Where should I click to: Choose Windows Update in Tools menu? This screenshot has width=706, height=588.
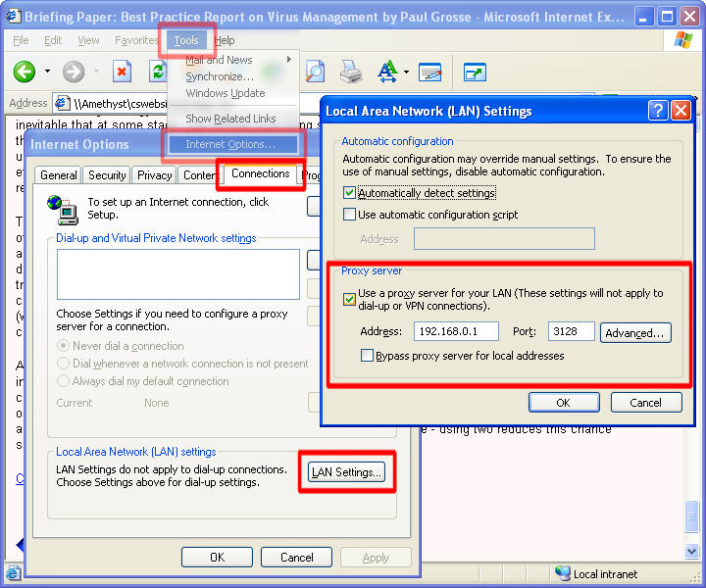[226, 93]
